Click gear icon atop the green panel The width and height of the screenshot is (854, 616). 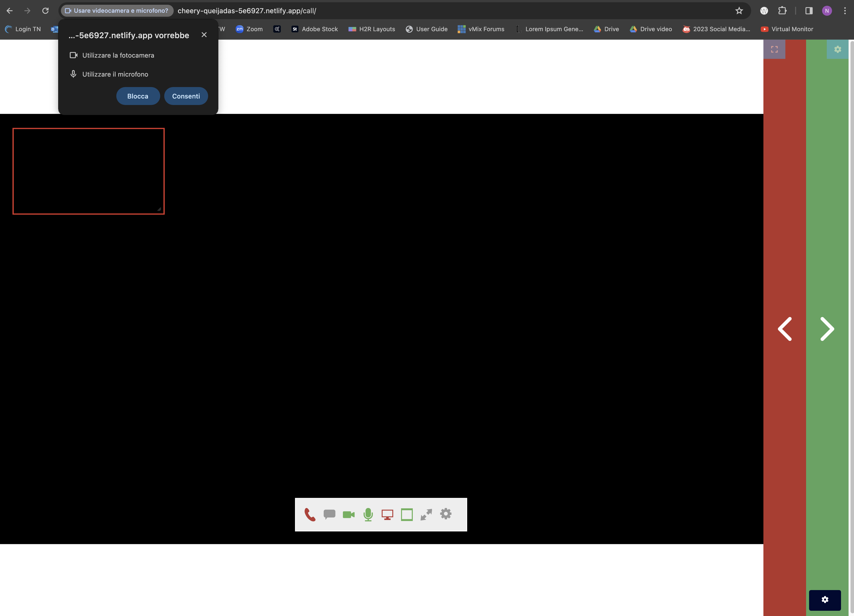[x=838, y=49]
